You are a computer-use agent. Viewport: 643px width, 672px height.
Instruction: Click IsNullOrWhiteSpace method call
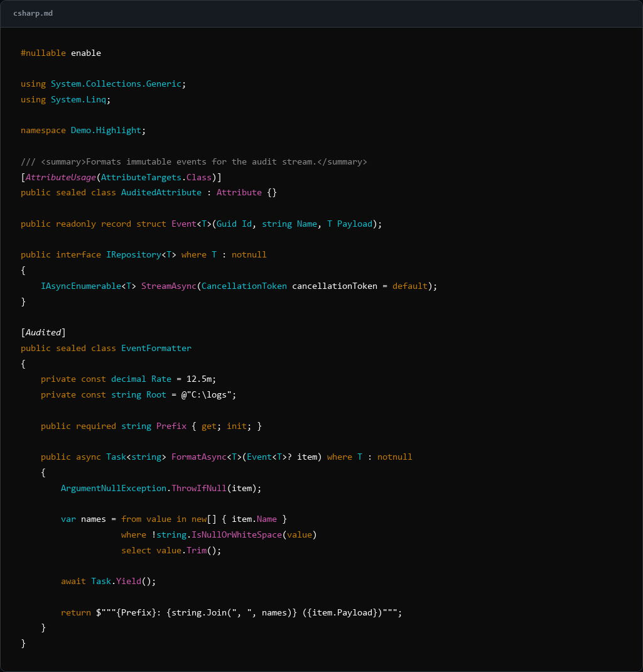pyautogui.click(x=237, y=535)
